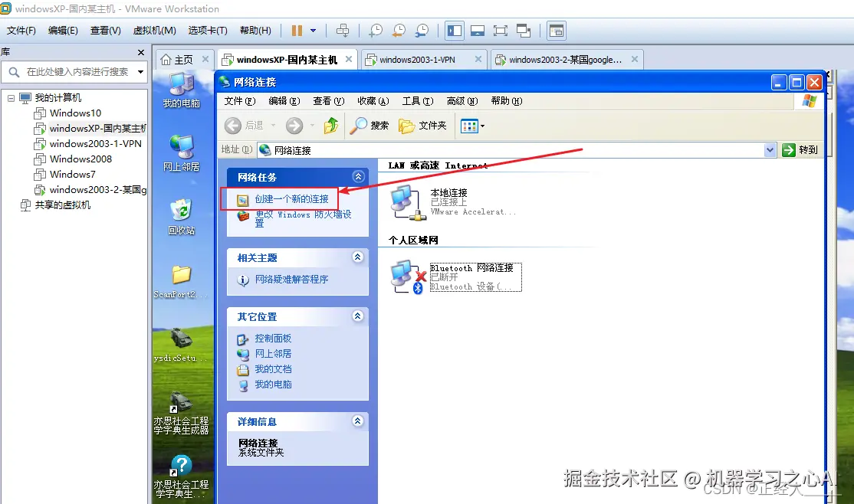Open the VMware 编辑(E) menu
The width and height of the screenshot is (854, 504).
coord(63,31)
